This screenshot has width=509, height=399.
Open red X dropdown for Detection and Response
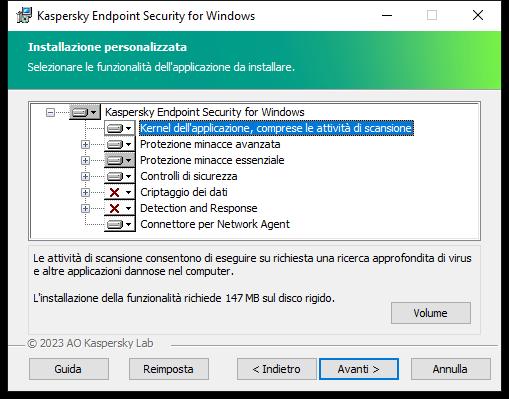(x=120, y=208)
